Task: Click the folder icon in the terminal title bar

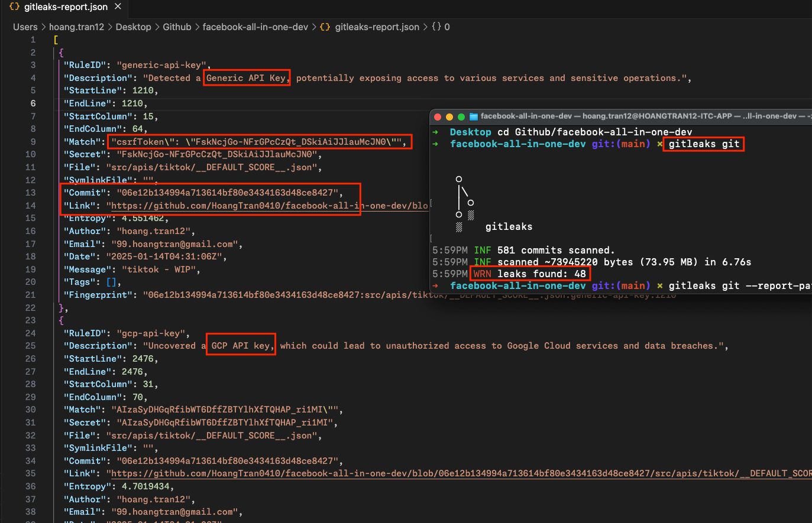Action: point(473,116)
